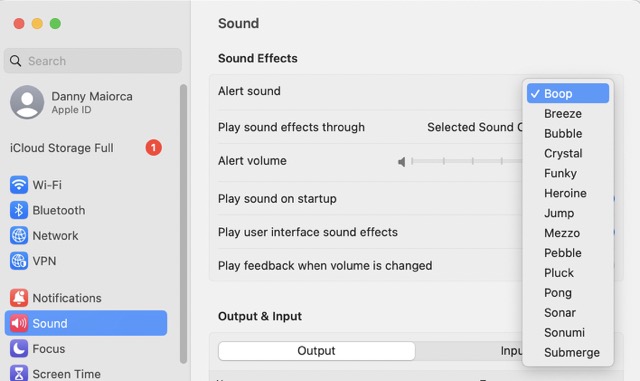Open Focus moon icon in sidebar
This screenshot has height=381, width=640.
(x=19, y=349)
